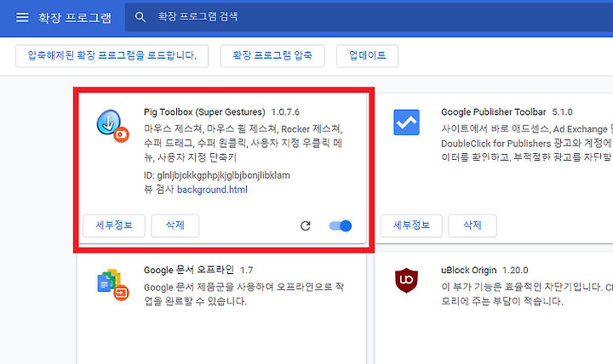Click the version number 1.0.7.6

285,112
